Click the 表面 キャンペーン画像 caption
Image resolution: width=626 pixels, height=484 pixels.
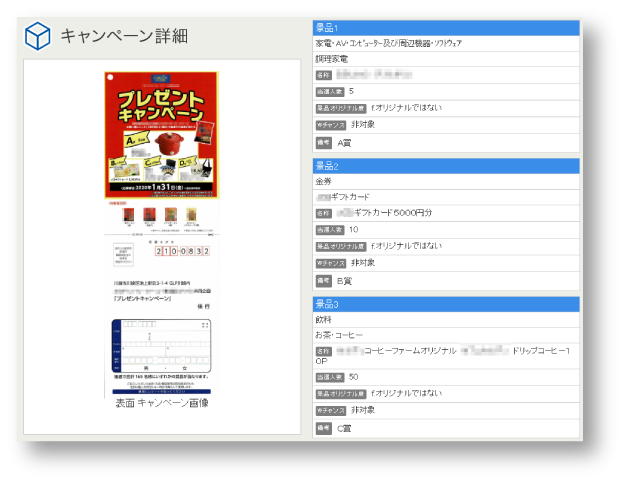[x=161, y=403]
